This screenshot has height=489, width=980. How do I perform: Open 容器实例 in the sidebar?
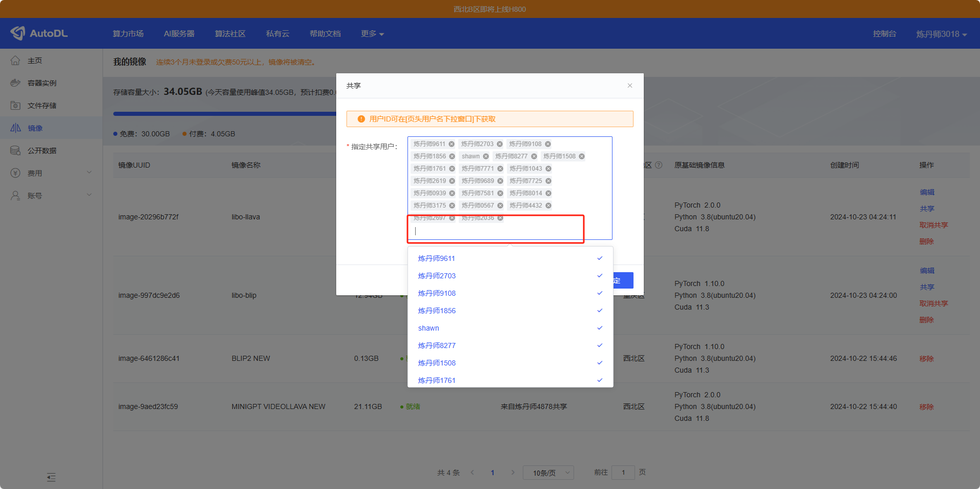(x=51, y=83)
